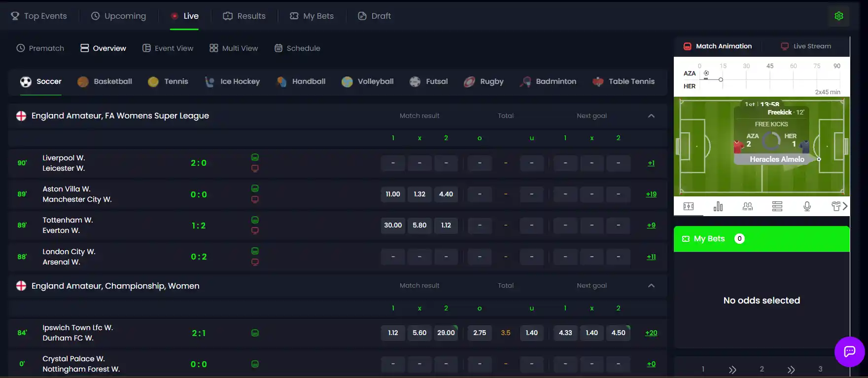Screen dimensions: 868x378
Task: Click the match timeline progress marker
Action: tap(721, 79)
